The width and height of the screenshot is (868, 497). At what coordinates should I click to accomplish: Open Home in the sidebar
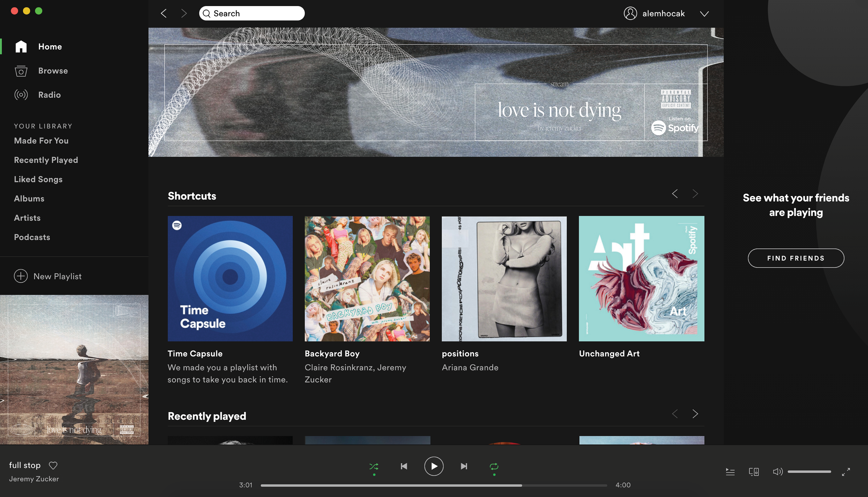click(50, 47)
